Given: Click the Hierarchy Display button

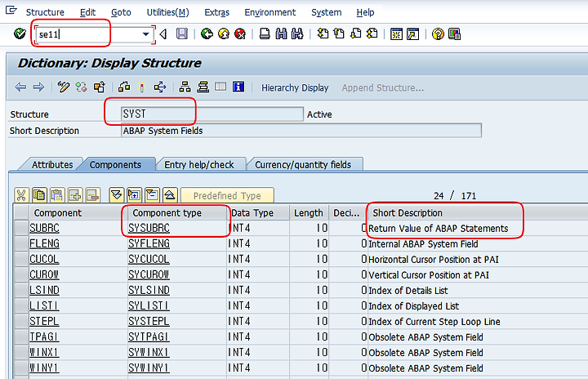Looking at the screenshot, I should point(295,88).
